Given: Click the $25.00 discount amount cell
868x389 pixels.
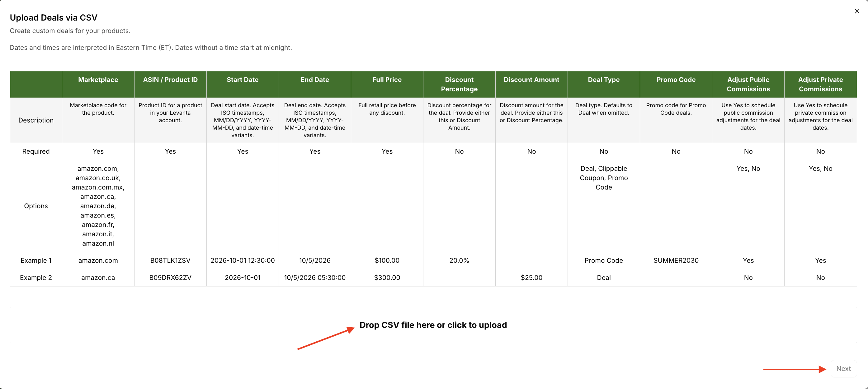Looking at the screenshot, I should point(531,278).
